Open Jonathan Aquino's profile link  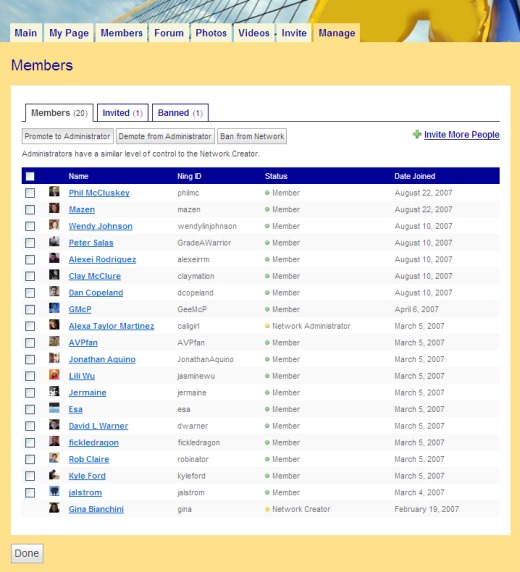(x=102, y=359)
